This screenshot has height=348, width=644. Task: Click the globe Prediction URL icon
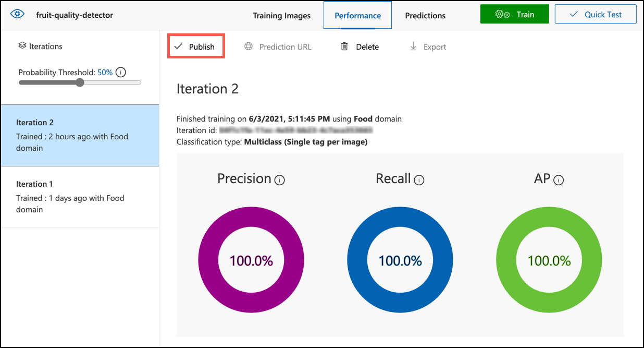click(249, 46)
